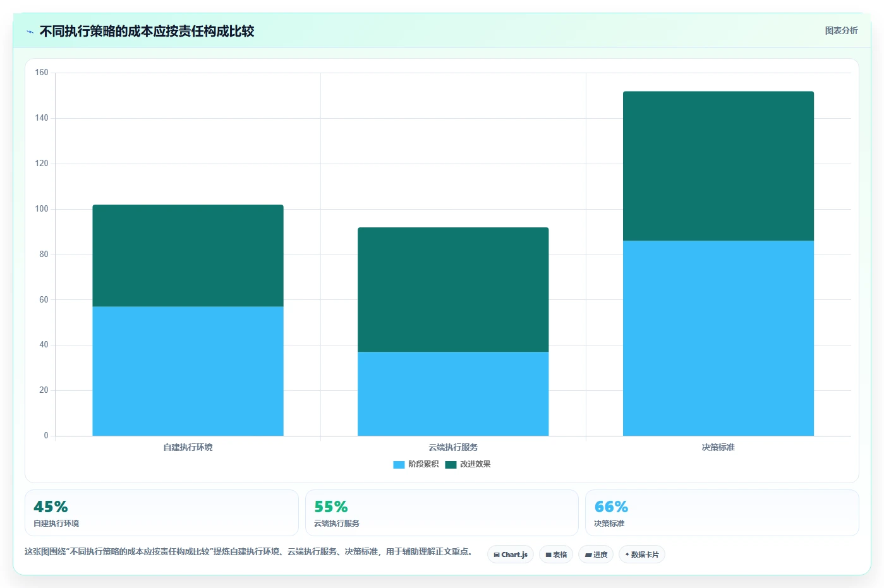Click the 自建执行环境 x-axis label
The image size is (884, 588).
pyautogui.click(x=188, y=447)
